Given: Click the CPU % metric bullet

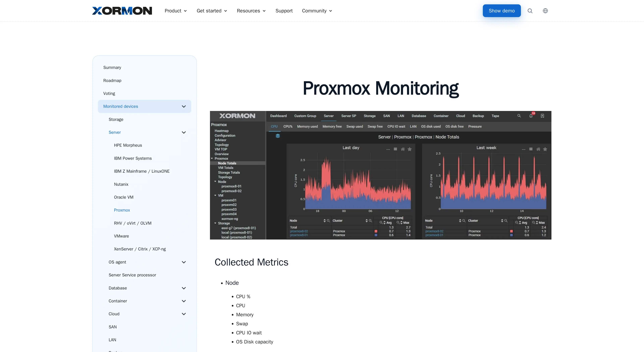Looking at the screenshot, I should [x=243, y=297].
